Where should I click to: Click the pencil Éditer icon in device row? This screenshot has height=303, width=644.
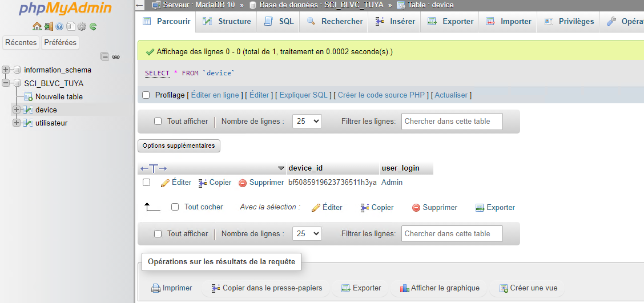(165, 183)
